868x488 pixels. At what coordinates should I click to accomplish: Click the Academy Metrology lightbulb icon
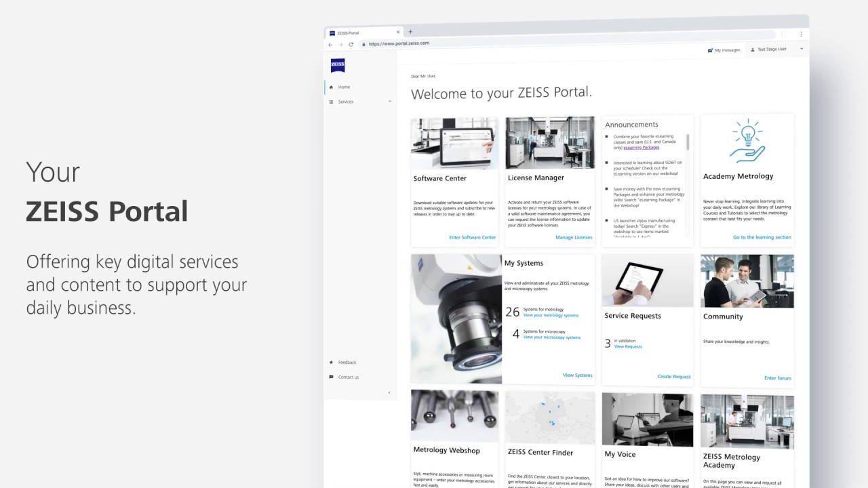point(747,140)
